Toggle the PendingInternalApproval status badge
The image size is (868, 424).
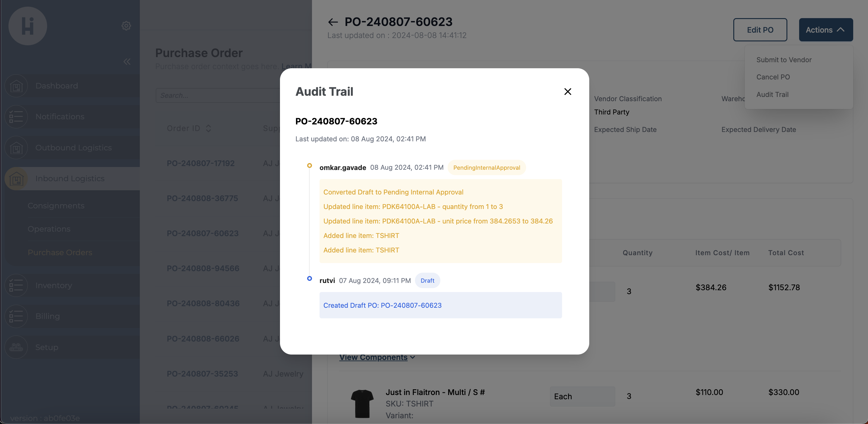(x=487, y=167)
